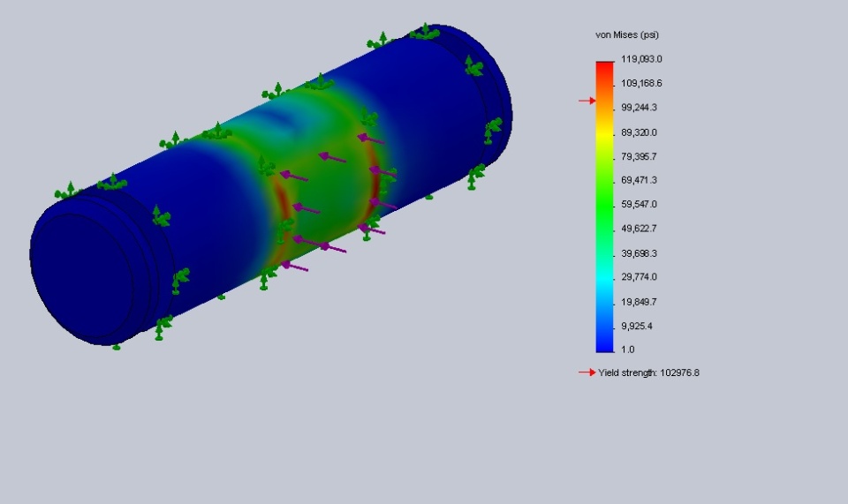Click the legend value 69,471.3
This screenshot has width=848, height=504.
point(640,180)
